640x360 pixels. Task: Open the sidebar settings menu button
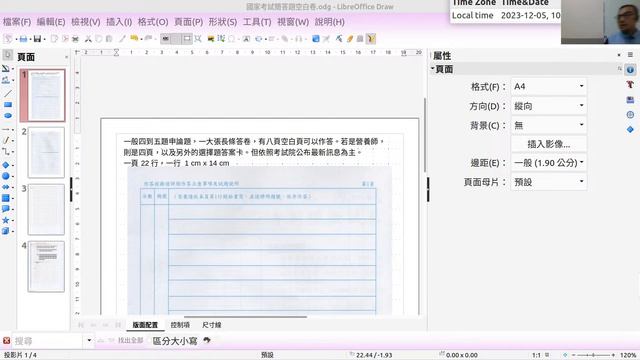point(630,55)
